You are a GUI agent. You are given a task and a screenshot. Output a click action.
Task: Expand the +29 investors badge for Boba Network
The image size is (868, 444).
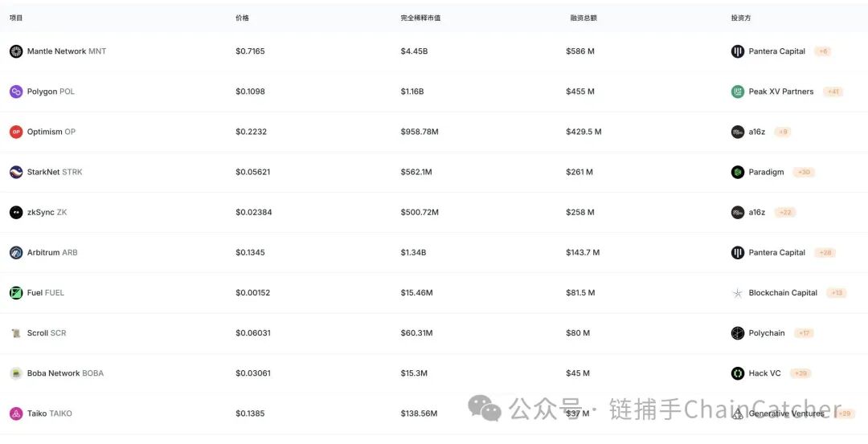pyautogui.click(x=800, y=373)
